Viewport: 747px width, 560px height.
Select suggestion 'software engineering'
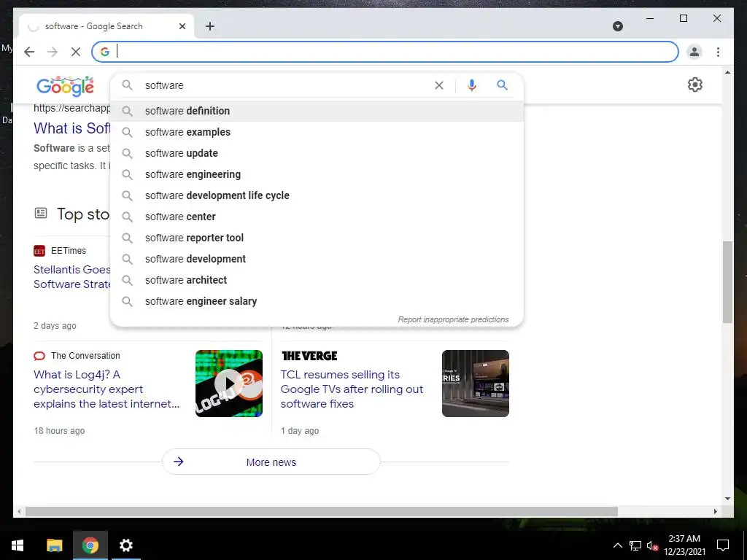[x=317, y=174]
